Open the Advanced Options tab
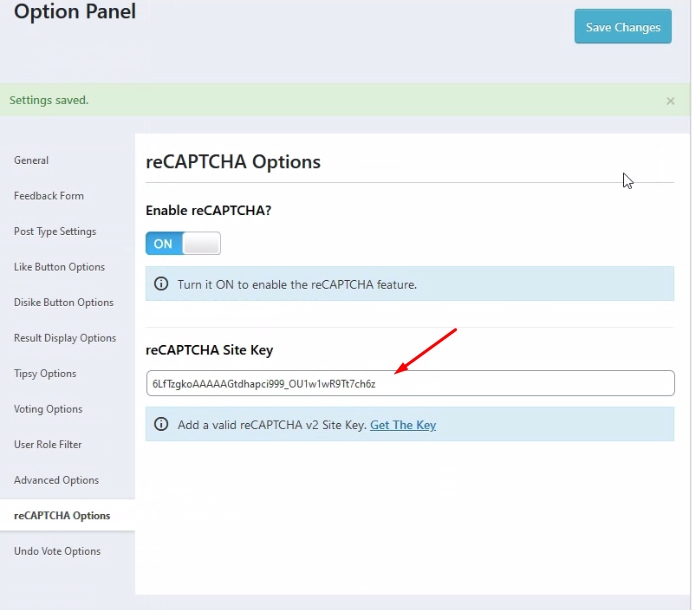This screenshot has width=692, height=610. click(56, 480)
